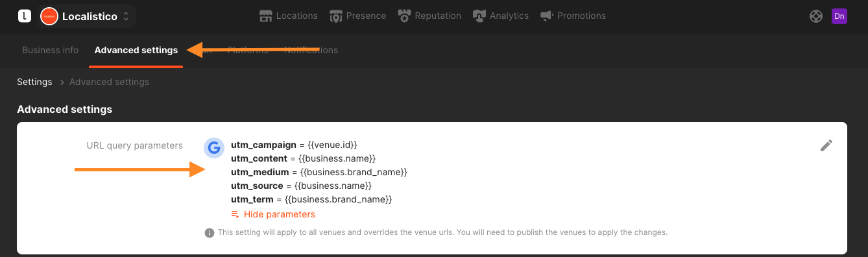Open the Presence menu

click(x=357, y=16)
